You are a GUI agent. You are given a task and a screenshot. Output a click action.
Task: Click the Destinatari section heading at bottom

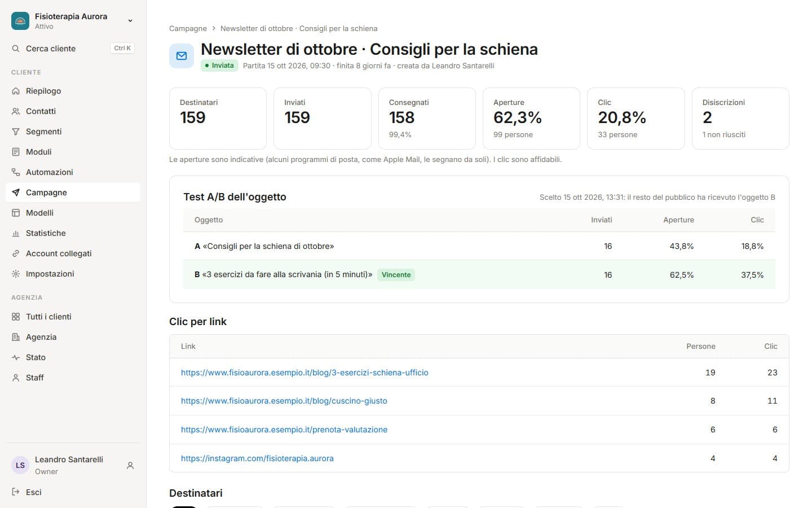(x=196, y=493)
